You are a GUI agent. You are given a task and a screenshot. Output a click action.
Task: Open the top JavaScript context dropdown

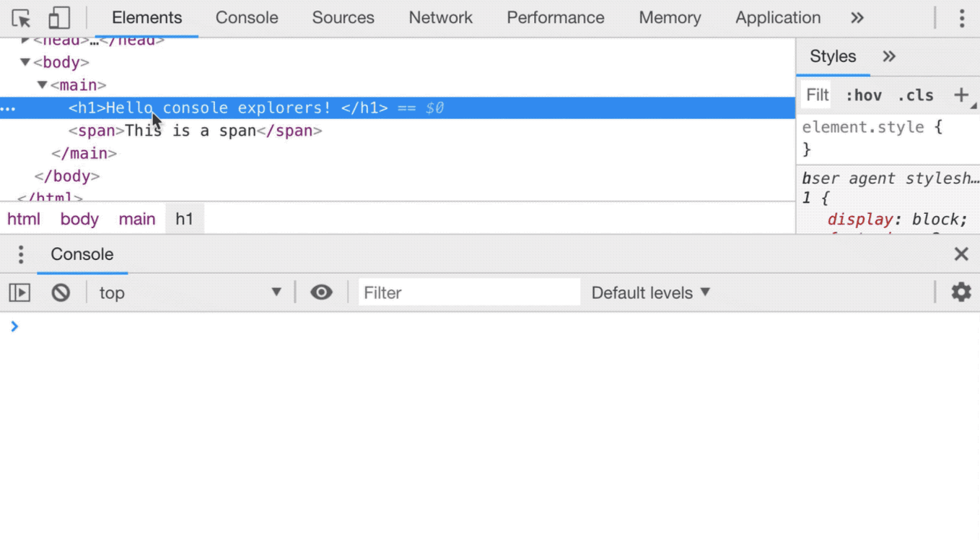coord(190,292)
